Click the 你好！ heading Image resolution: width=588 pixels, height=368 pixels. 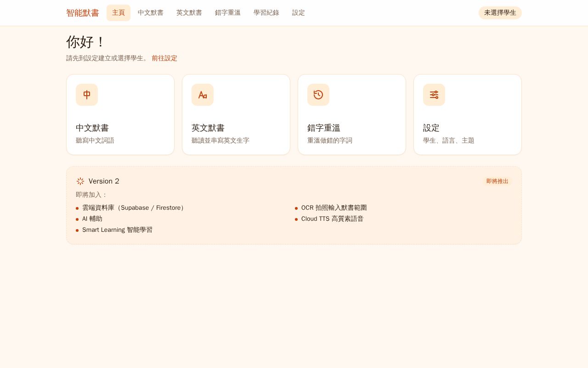(86, 42)
